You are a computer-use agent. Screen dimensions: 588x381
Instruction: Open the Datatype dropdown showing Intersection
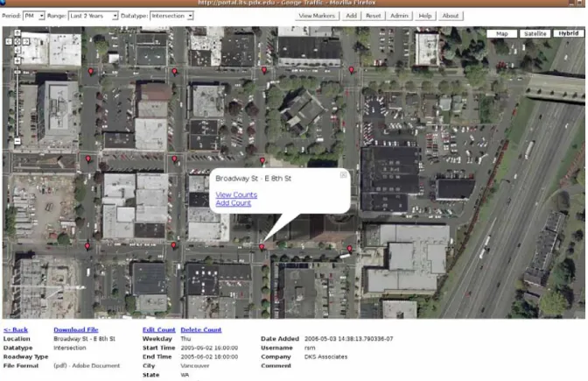coord(171,16)
